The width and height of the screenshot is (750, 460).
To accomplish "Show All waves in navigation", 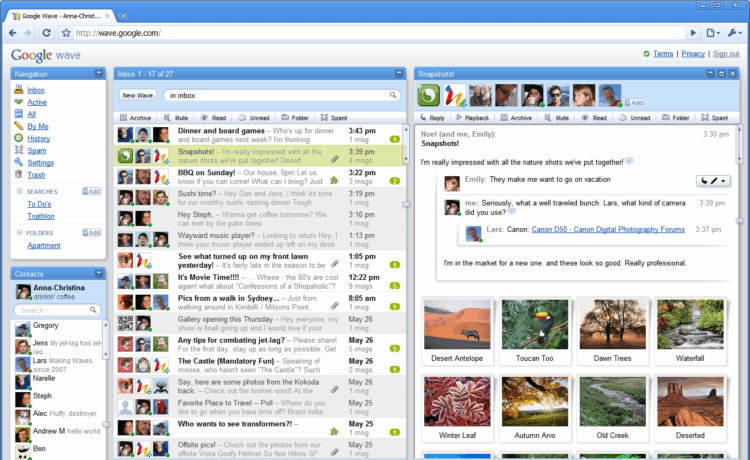I will point(32,114).
